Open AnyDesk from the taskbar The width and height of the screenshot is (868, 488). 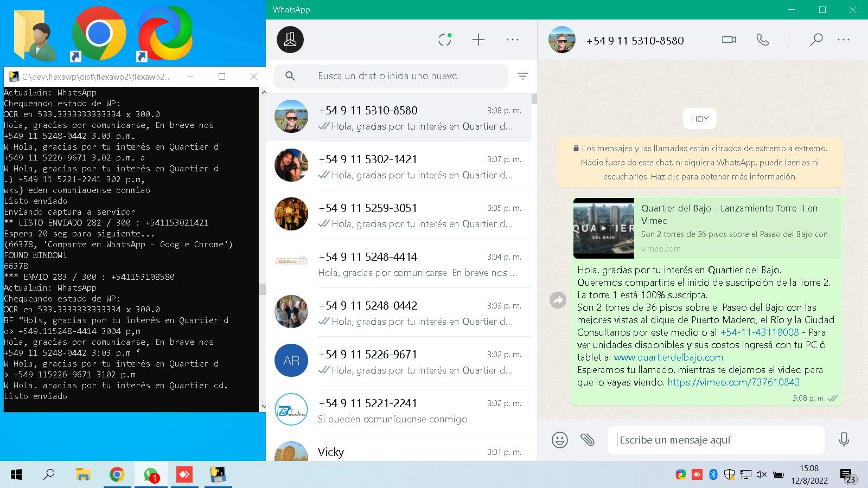pos(184,475)
